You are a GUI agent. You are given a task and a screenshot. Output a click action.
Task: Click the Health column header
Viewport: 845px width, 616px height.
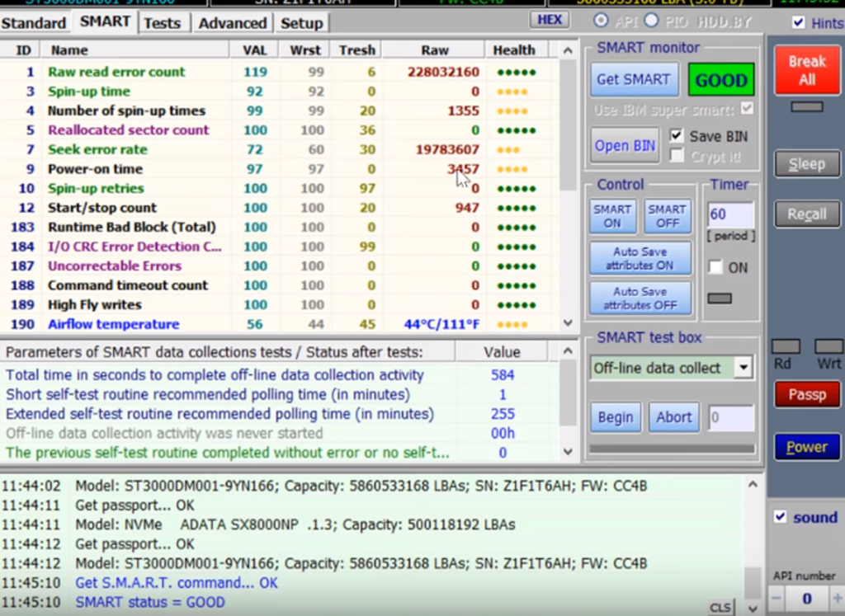tap(516, 50)
